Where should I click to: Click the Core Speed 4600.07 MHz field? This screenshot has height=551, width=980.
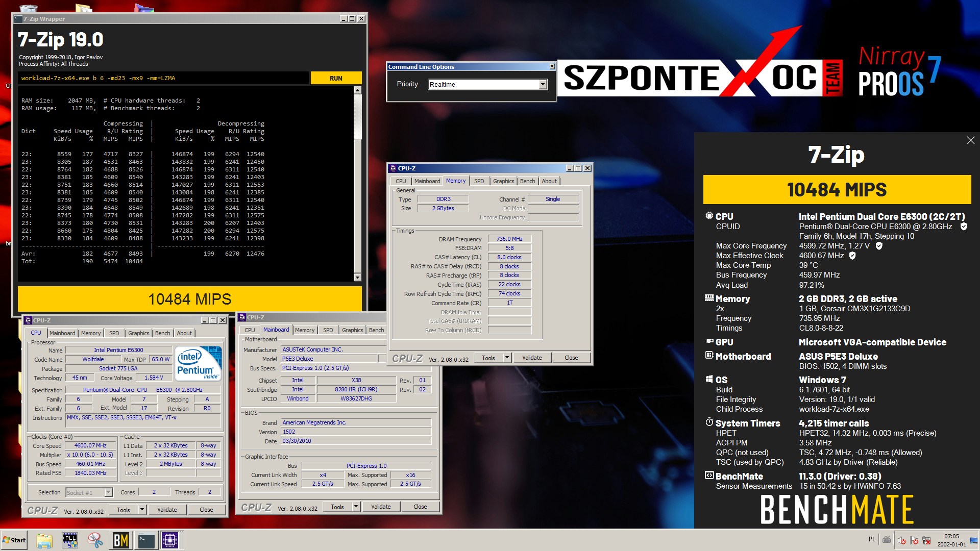(91, 445)
